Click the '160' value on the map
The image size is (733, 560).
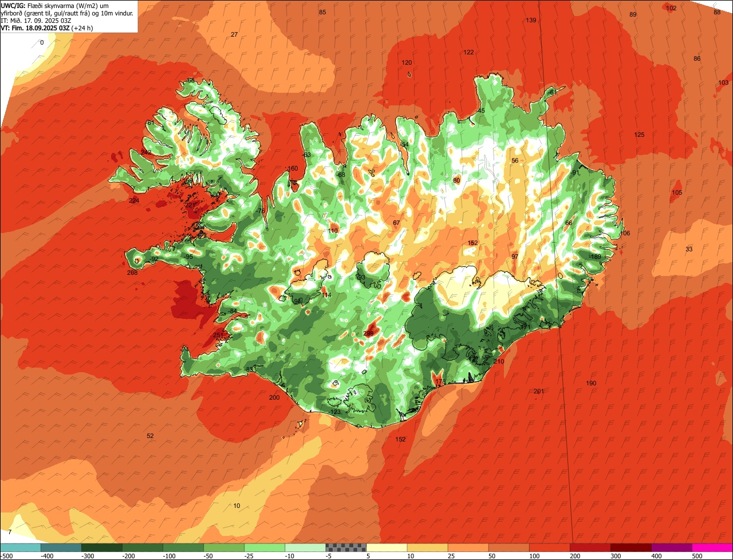point(293,168)
